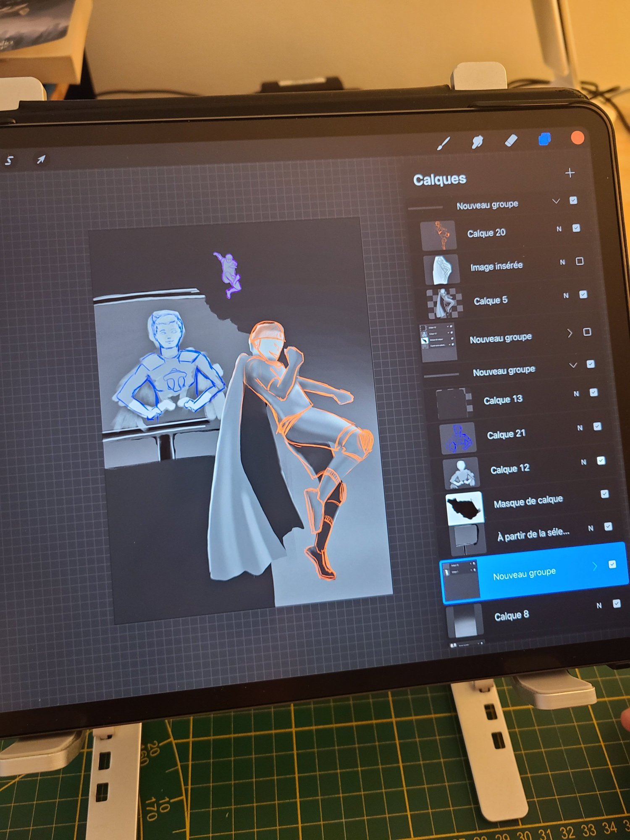Add a new layer with plus icon

tap(570, 173)
